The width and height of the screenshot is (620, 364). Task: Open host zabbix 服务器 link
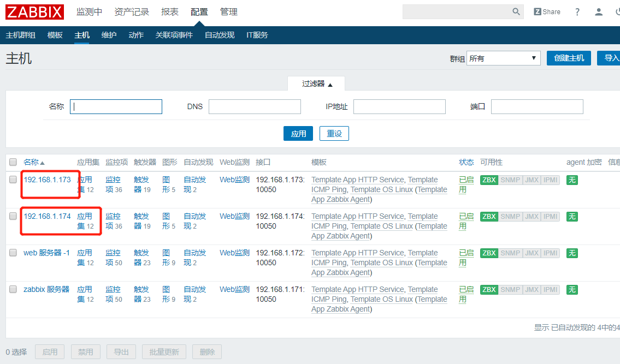[46, 290]
